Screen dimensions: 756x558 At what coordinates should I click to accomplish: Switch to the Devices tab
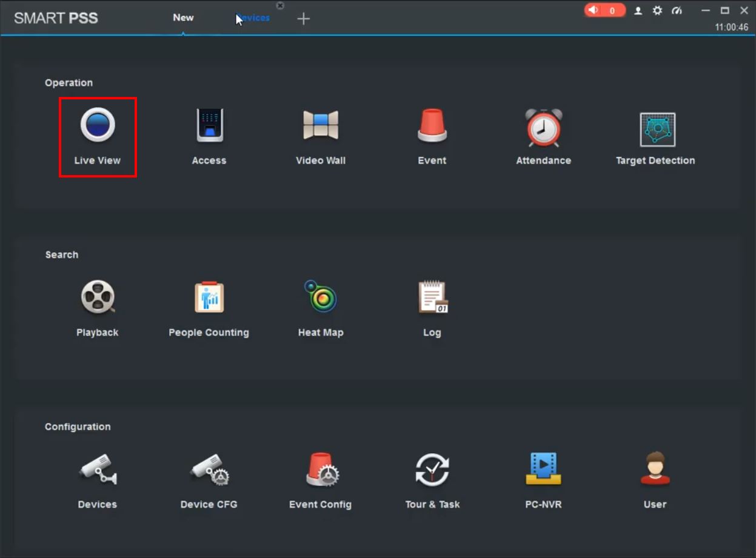pos(253,18)
